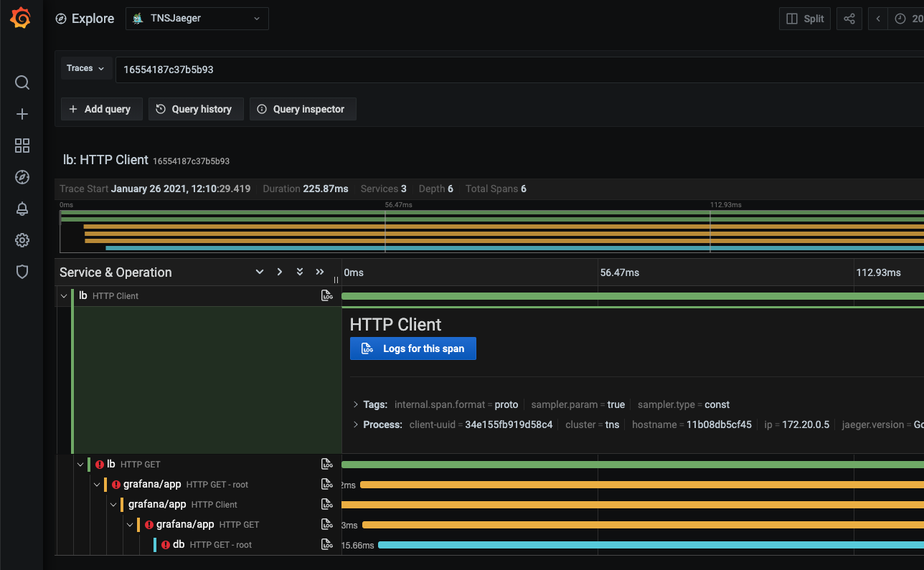The image size is (924, 570).
Task: Click the column resize handle
Action: [336, 280]
